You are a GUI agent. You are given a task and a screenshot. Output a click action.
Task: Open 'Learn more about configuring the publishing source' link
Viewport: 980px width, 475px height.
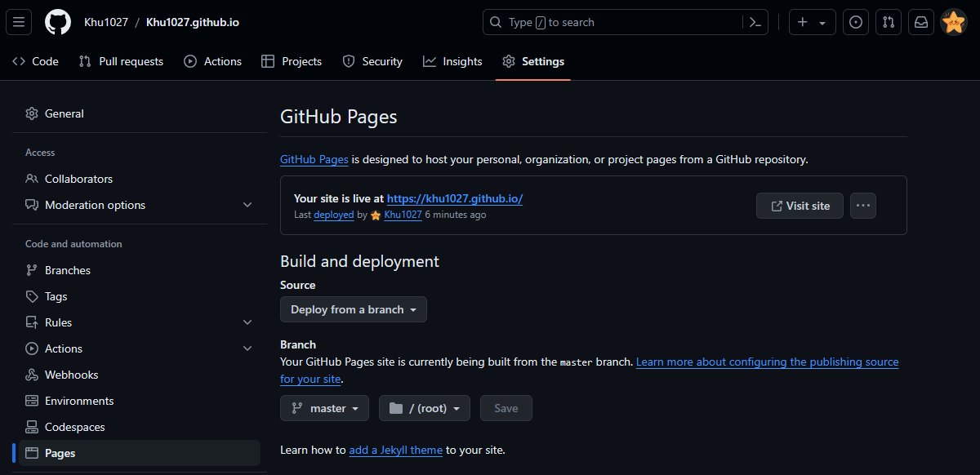[x=768, y=362]
